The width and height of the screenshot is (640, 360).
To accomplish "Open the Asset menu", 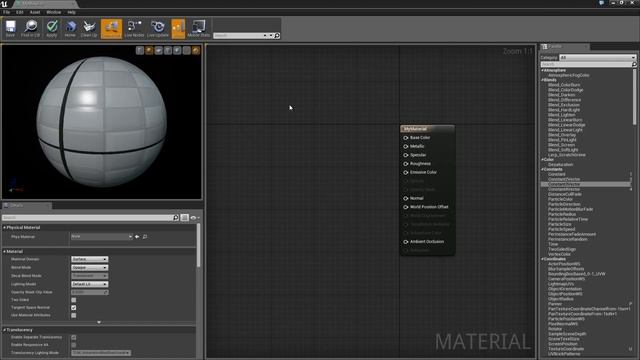I will [x=35, y=12].
